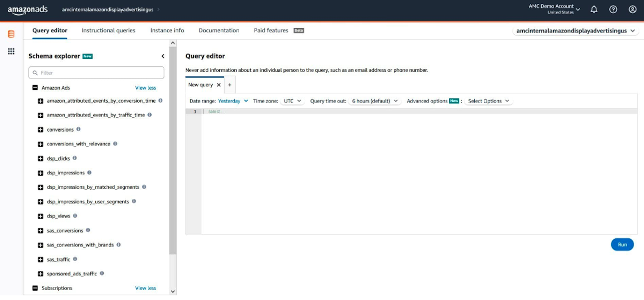Viewport: 644px width, 300px height.
Task: Switch to Instructional queries tab
Action: pos(108,30)
